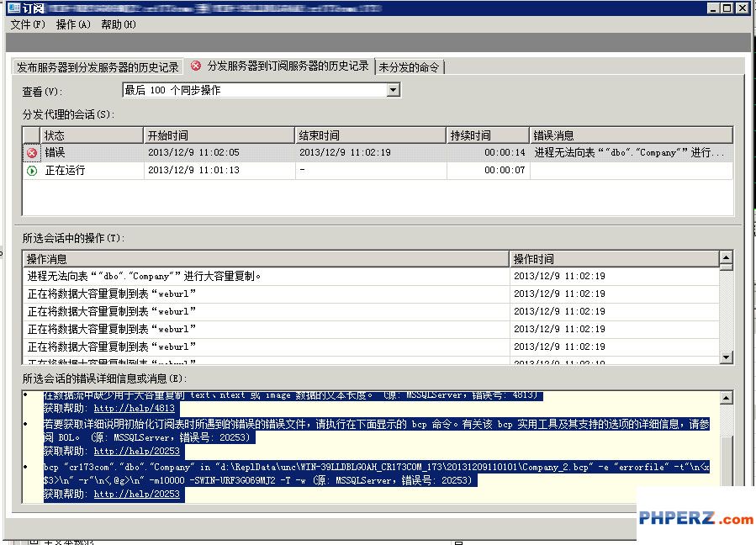Click error message 进程无法向表 in session row

629,152
